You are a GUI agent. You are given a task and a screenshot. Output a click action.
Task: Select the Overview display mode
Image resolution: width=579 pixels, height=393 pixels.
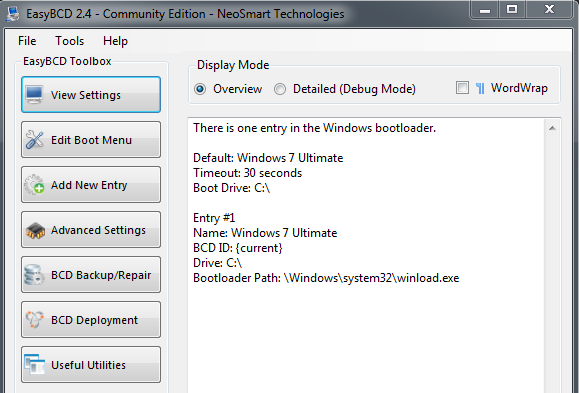coord(200,89)
